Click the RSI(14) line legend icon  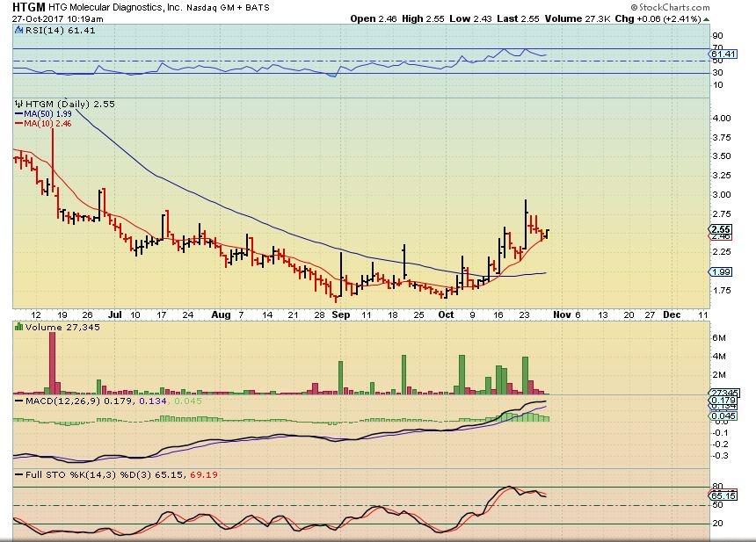(18, 29)
